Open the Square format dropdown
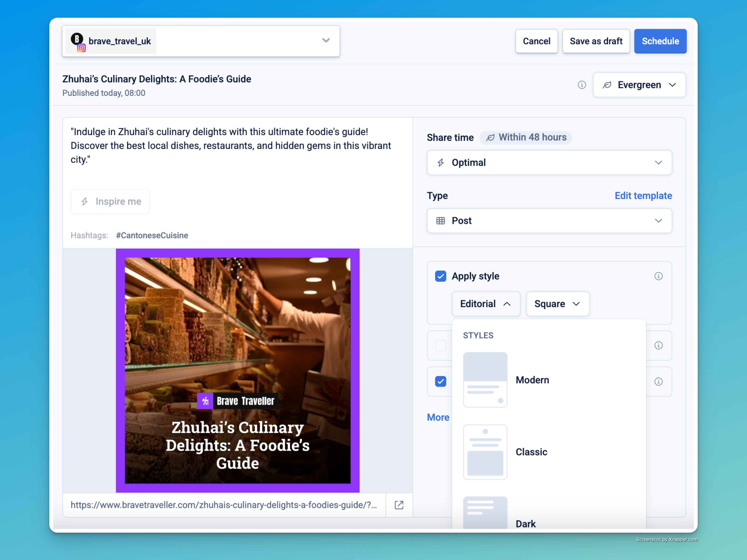 [558, 304]
